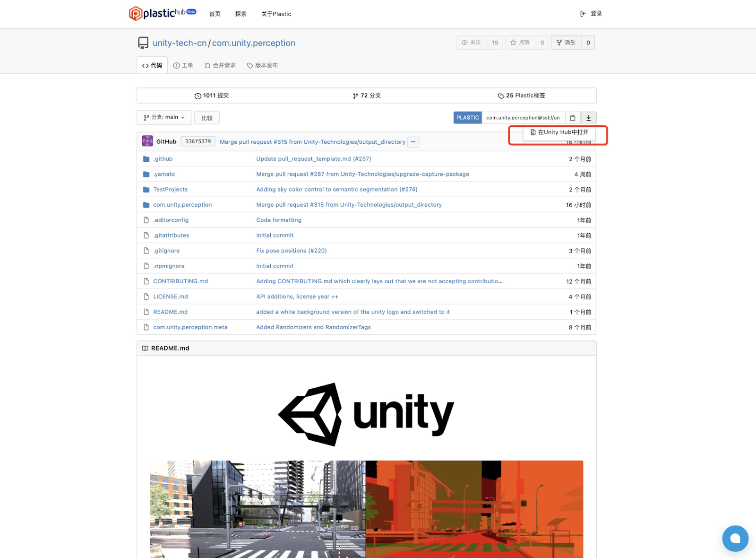Expand commit message with ellipsis button
The image size is (756, 558).
pyautogui.click(x=413, y=141)
